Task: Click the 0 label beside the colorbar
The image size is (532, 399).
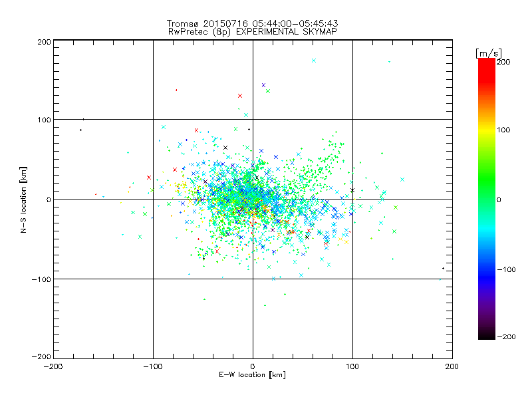Action: click(x=499, y=199)
